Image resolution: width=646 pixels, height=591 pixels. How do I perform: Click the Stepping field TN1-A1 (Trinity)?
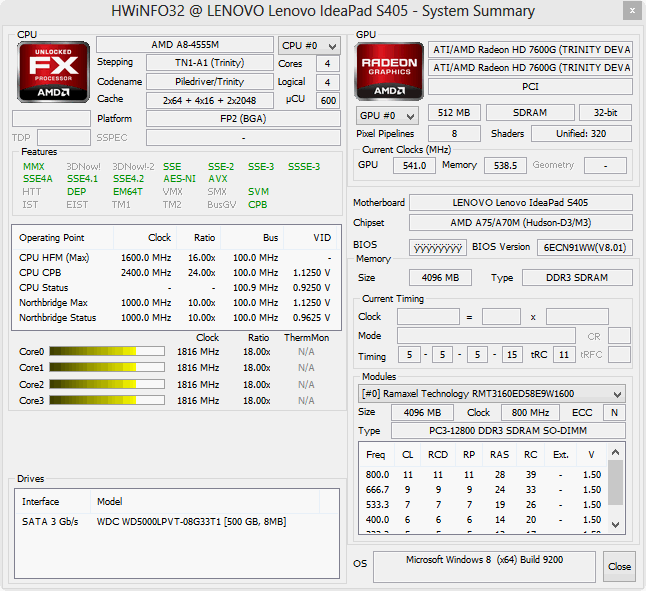coord(210,63)
